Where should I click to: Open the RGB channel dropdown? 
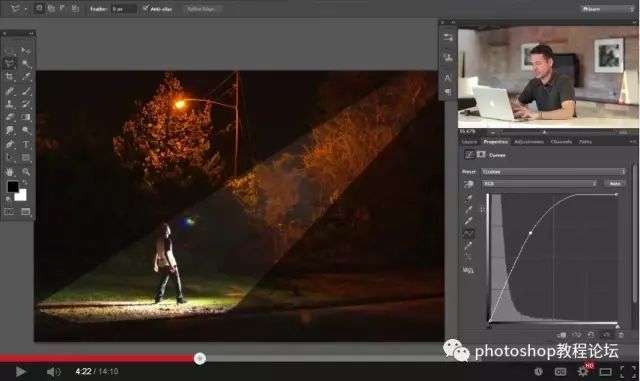point(540,184)
